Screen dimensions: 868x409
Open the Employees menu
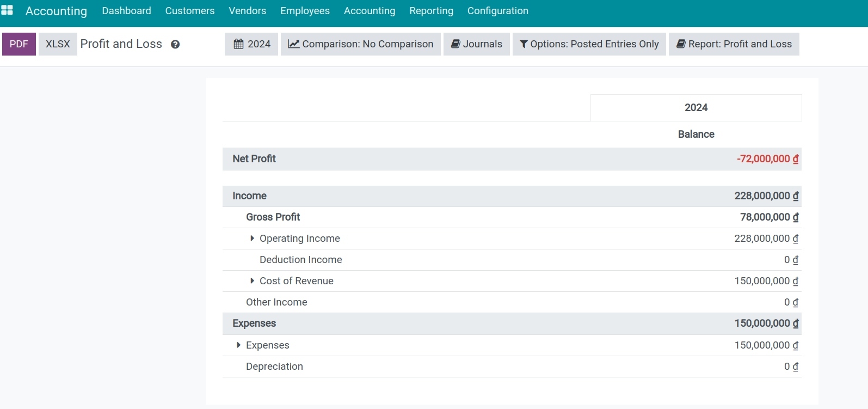[x=305, y=11]
